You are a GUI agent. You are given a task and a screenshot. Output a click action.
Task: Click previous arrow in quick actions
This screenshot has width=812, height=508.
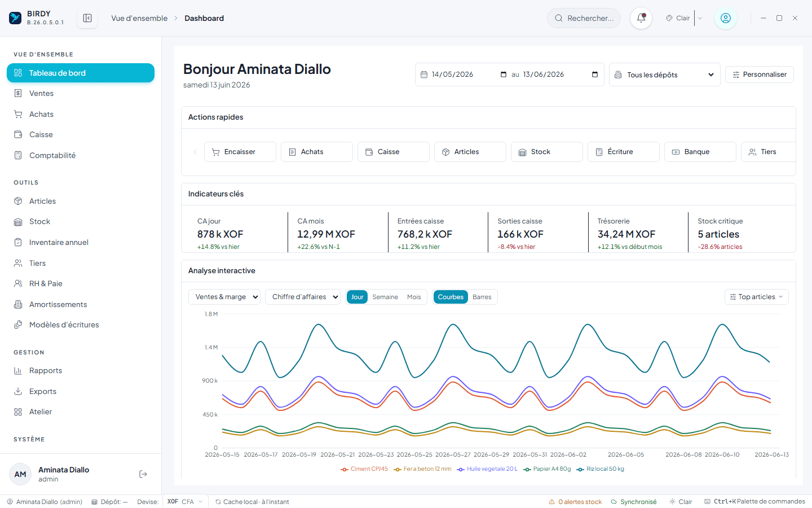click(x=195, y=152)
